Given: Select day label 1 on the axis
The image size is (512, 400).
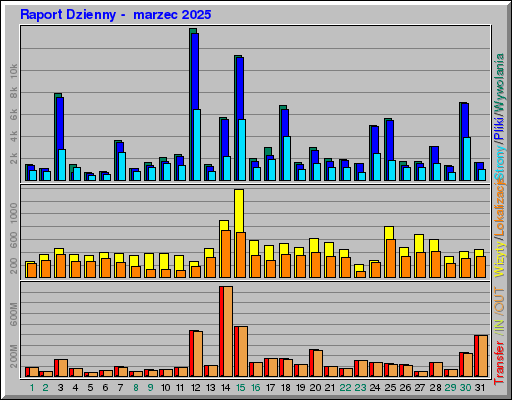Looking at the screenshot, I should click(x=32, y=388).
